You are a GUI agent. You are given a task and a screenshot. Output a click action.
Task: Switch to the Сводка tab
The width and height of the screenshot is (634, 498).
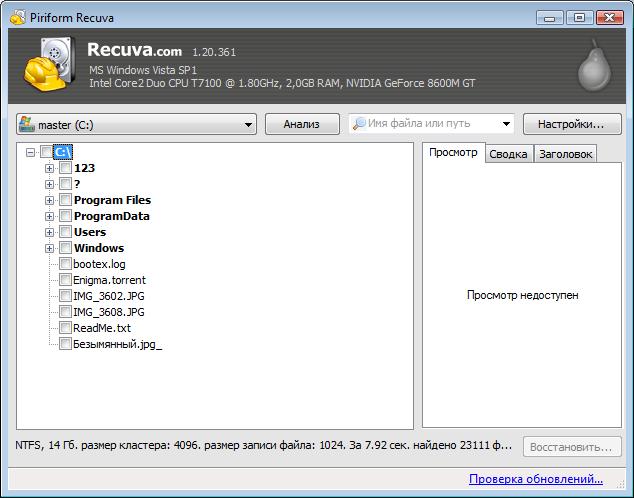tap(508, 154)
